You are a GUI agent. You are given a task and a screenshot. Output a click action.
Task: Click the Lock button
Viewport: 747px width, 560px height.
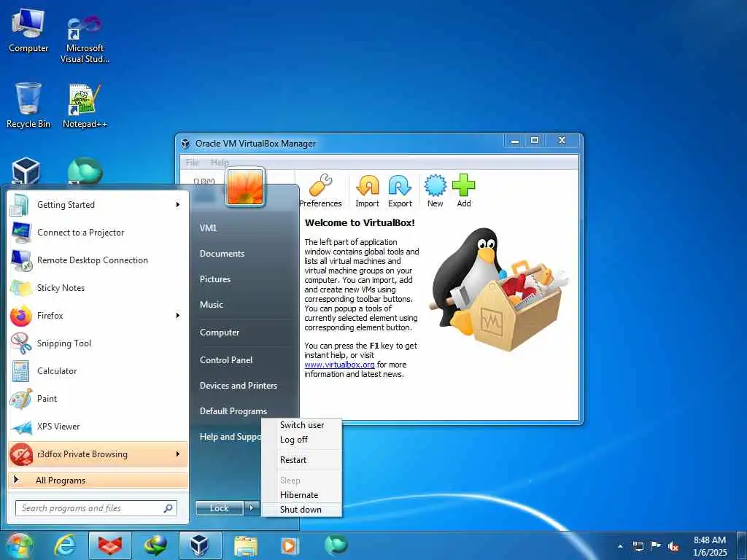[x=219, y=508]
